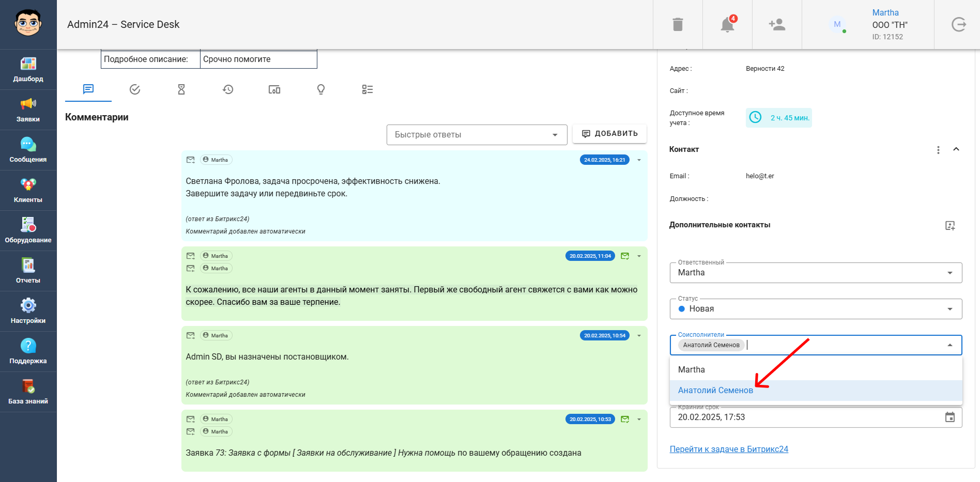Collapse the Соисполнители dropdown arrow
Screen dimensions: 980x482
(x=950, y=345)
